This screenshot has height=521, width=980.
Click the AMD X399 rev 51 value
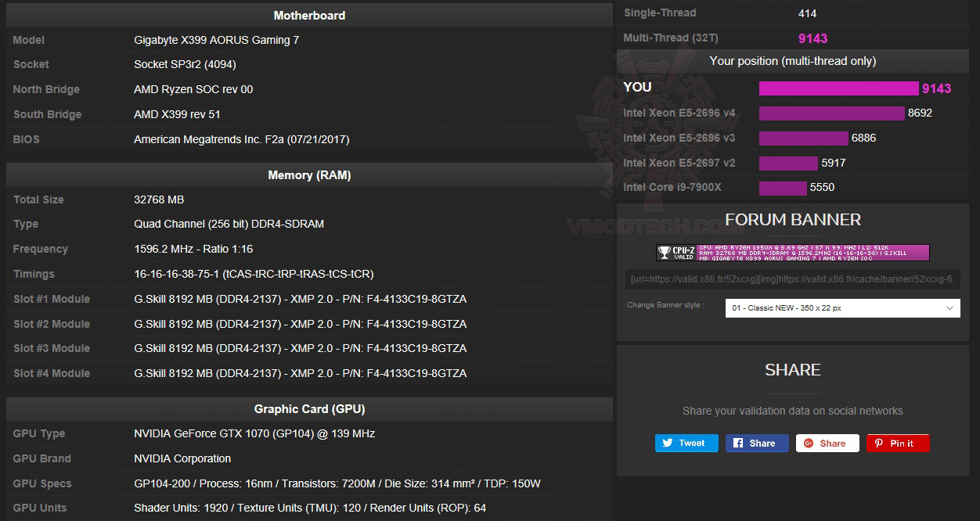click(177, 114)
